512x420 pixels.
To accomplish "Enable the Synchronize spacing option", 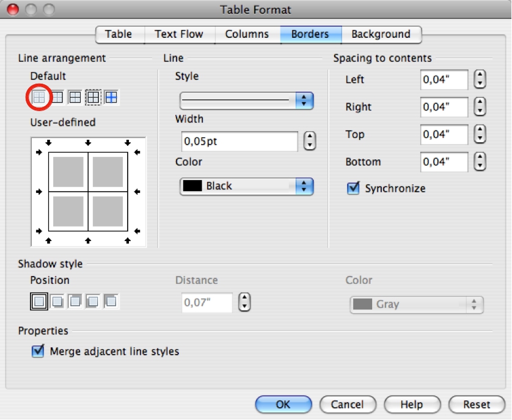I will tap(353, 189).
